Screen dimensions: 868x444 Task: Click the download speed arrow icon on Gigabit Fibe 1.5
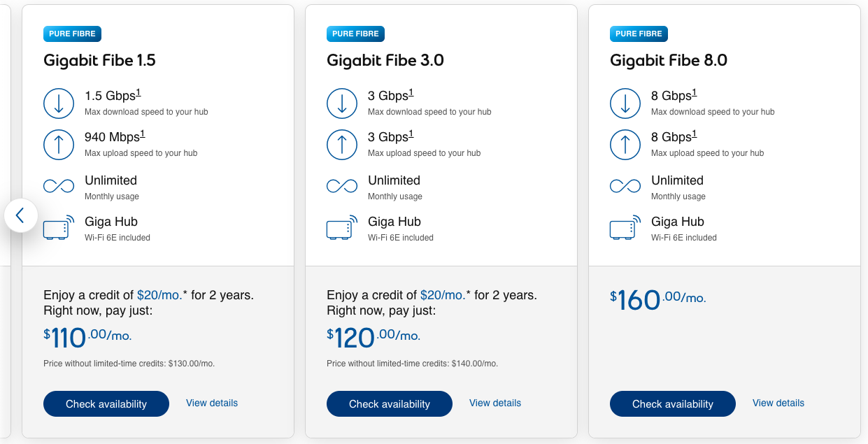click(59, 103)
